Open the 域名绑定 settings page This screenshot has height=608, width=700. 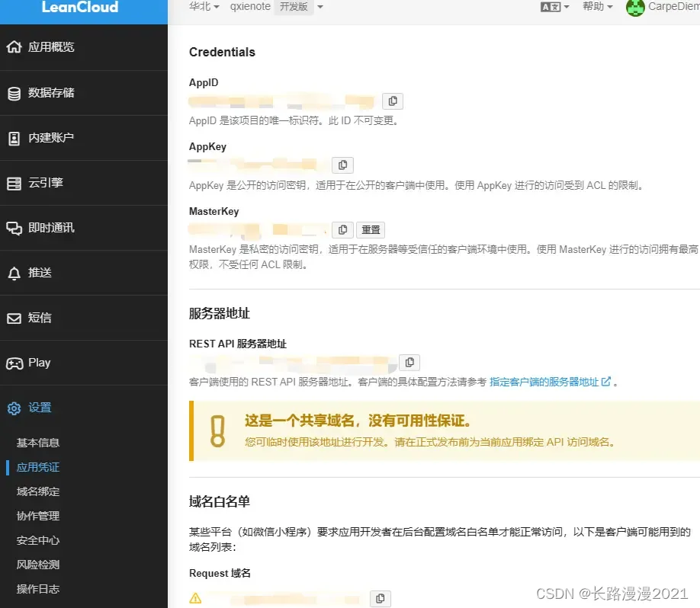[38, 491]
